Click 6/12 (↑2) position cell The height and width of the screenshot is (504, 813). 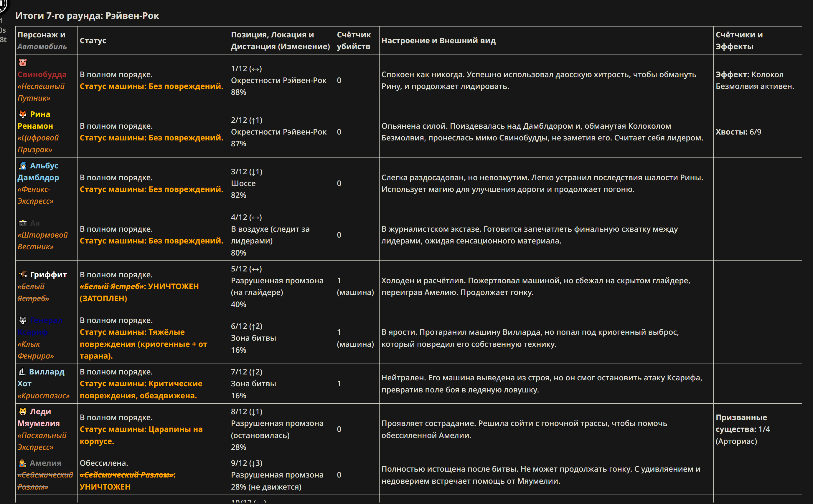[x=247, y=326]
